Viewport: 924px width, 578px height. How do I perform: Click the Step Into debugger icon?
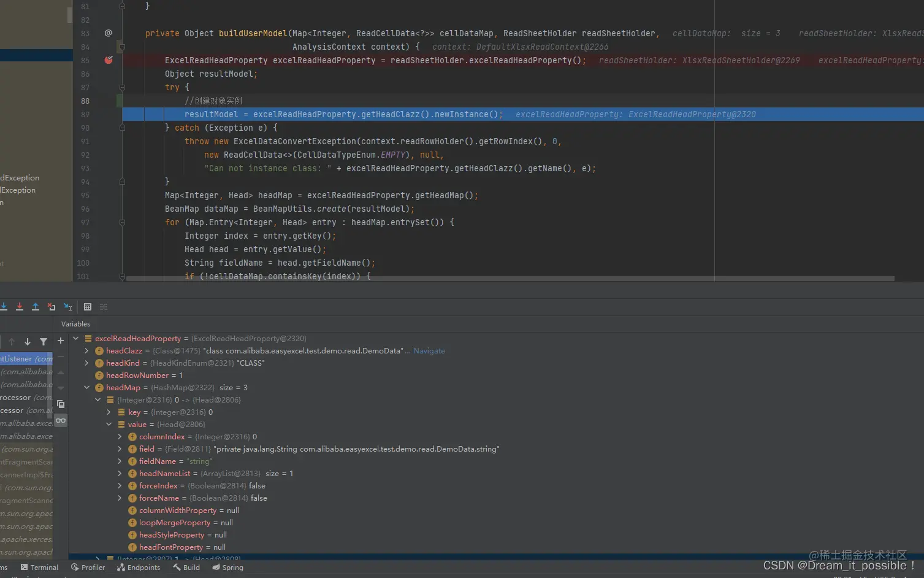tap(4, 307)
